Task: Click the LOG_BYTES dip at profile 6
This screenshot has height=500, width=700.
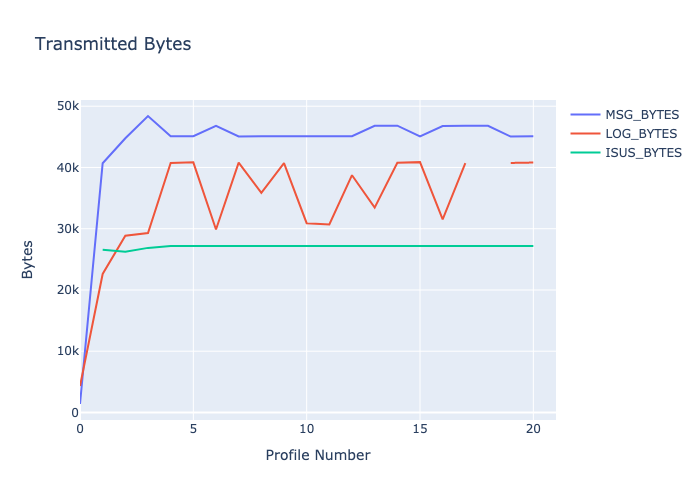Action: (216, 229)
